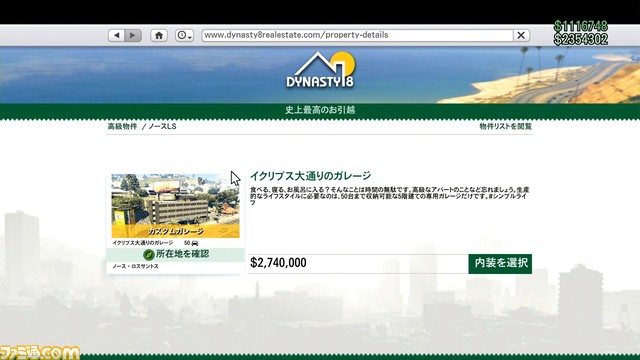640x360 pixels.
Task: Click the $2354302 bank balance display
Action: click(580, 39)
